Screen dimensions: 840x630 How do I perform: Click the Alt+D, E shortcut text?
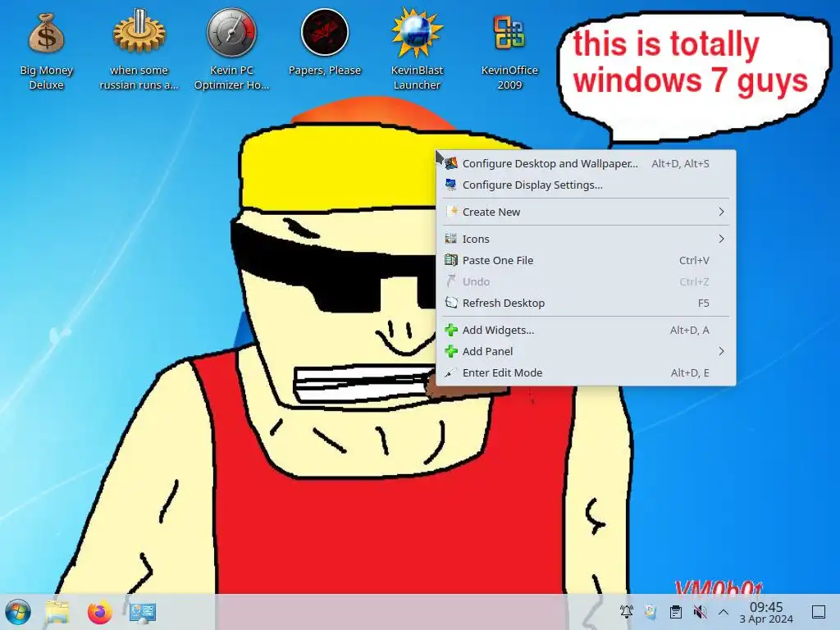click(690, 373)
